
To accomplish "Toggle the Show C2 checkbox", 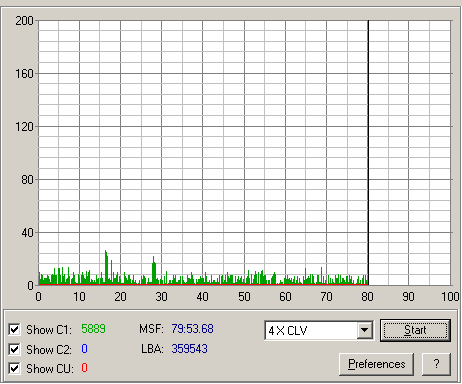I will [x=14, y=349].
